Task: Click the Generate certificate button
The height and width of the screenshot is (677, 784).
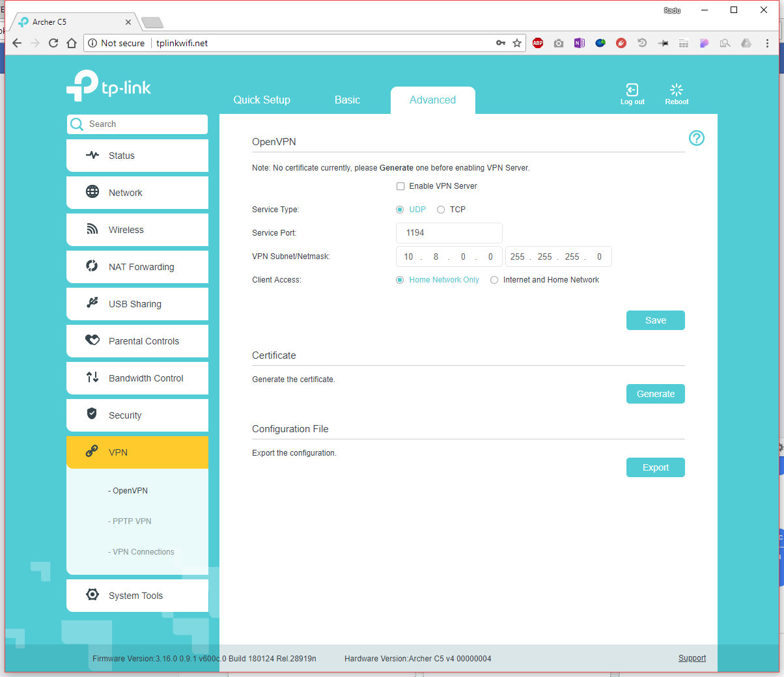Action: [x=655, y=394]
